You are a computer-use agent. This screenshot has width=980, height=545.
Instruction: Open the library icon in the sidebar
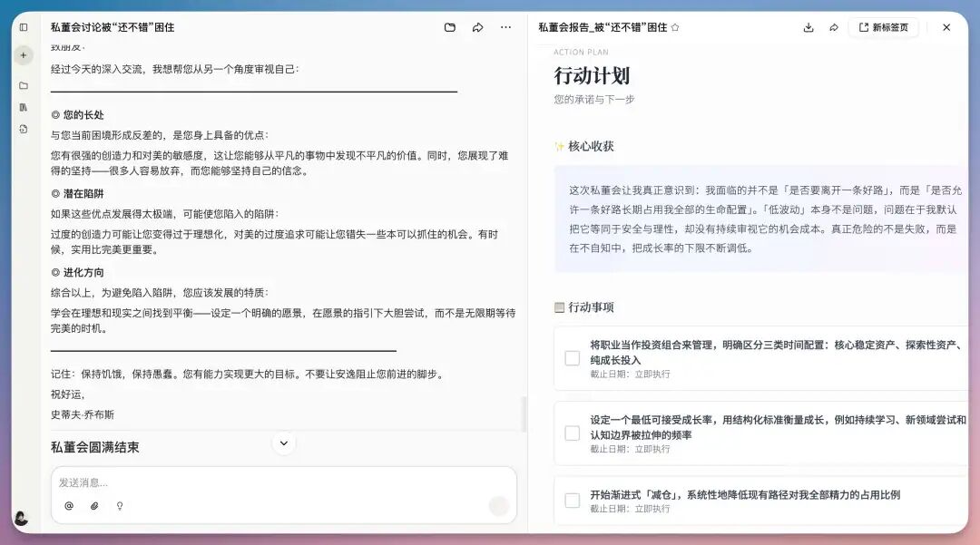(x=23, y=106)
